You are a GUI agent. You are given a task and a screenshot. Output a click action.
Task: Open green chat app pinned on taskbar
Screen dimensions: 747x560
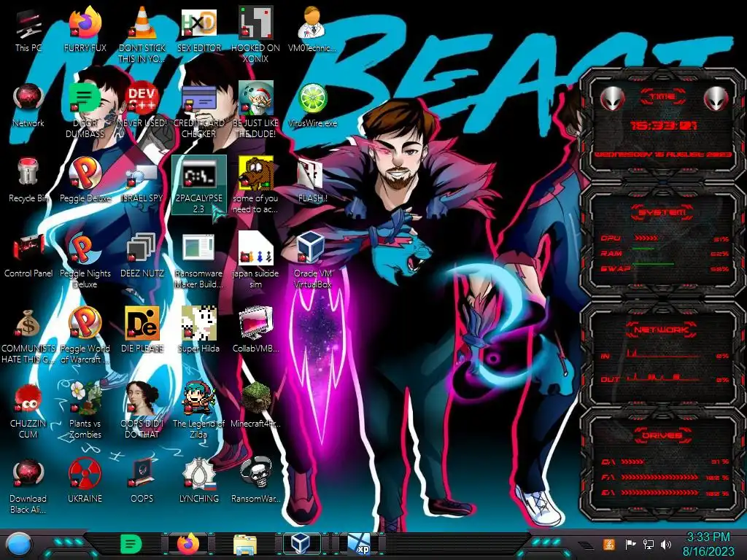(x=131, y=544)
